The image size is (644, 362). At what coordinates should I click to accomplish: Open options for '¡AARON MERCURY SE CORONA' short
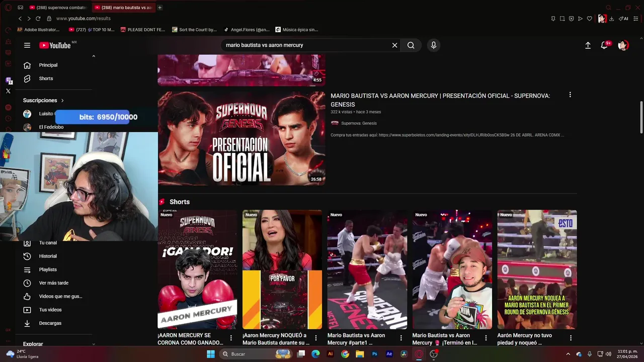pyautogui.click(x=231, y=338)
